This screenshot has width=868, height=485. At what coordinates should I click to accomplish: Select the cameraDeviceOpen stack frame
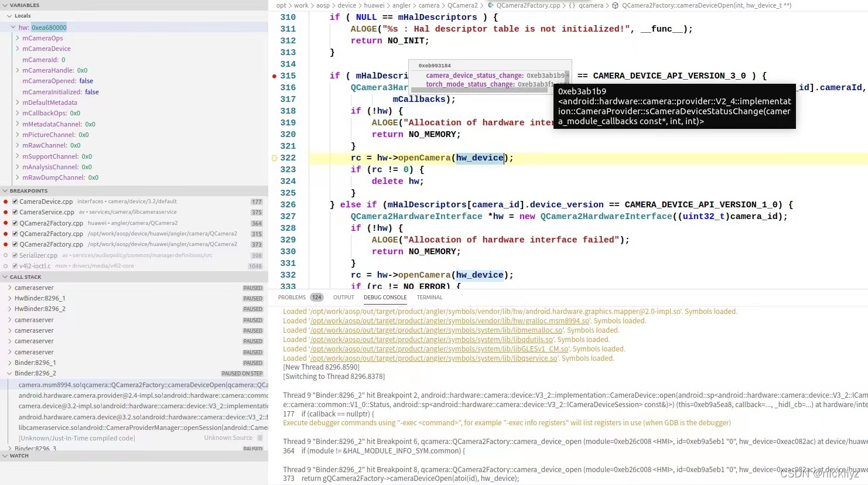coord(134,385)
